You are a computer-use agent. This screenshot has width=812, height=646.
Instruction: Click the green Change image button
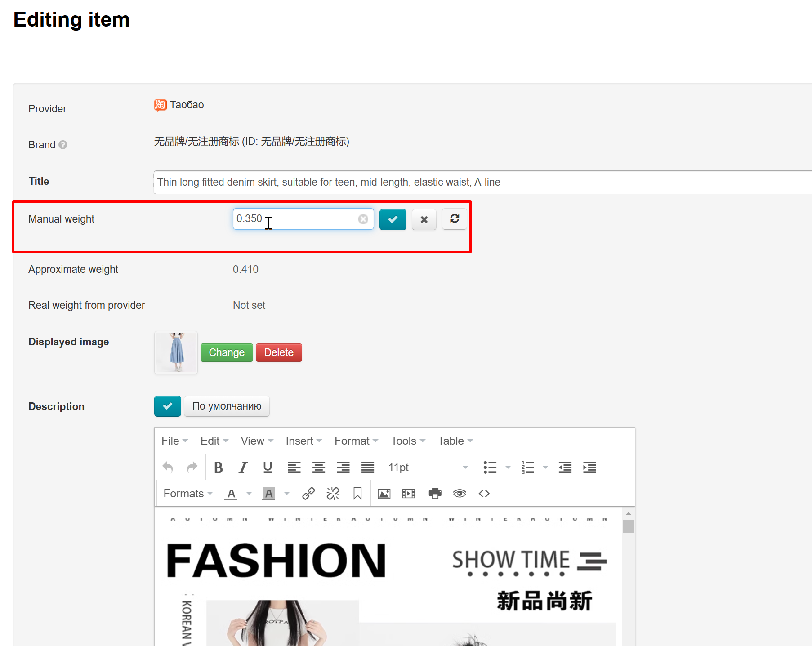(x=227, y=352)
